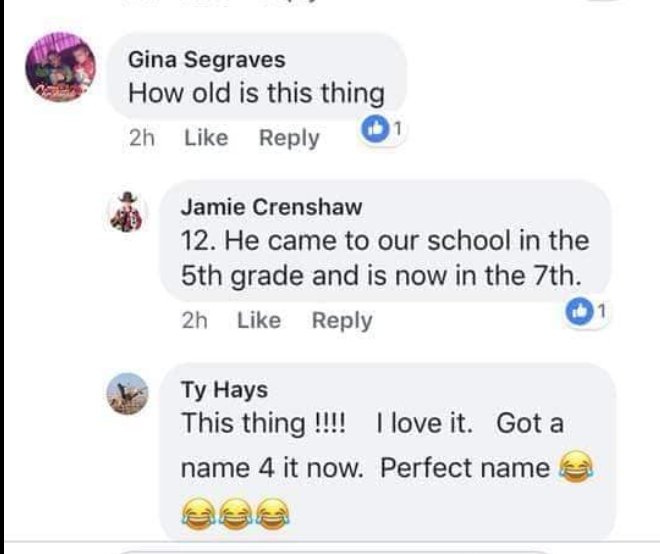Click the first laughing emoji on last line
660x554 pixels.
point(199,514)
